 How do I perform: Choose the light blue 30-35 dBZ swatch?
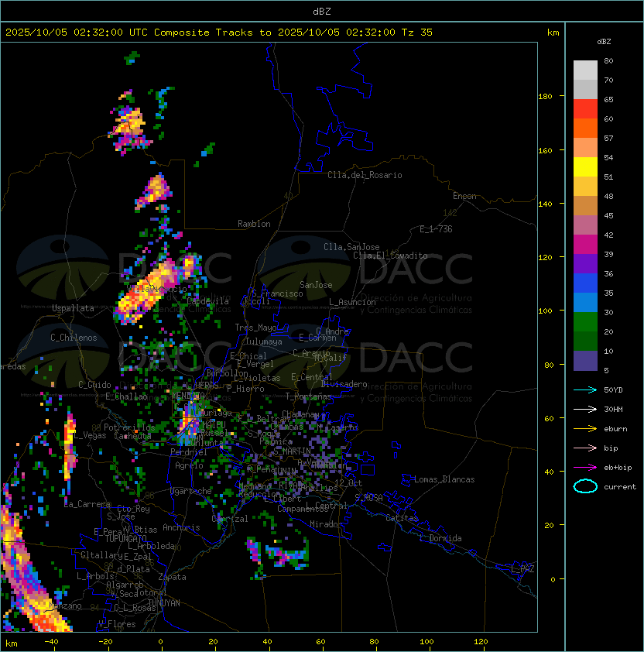(x=585, y=303)
